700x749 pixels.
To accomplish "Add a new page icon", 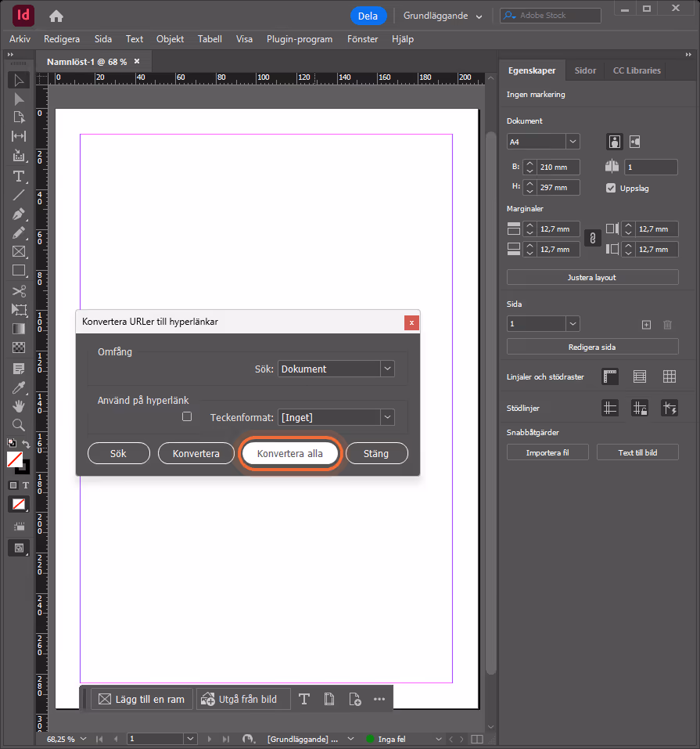I will click(646, 325).
